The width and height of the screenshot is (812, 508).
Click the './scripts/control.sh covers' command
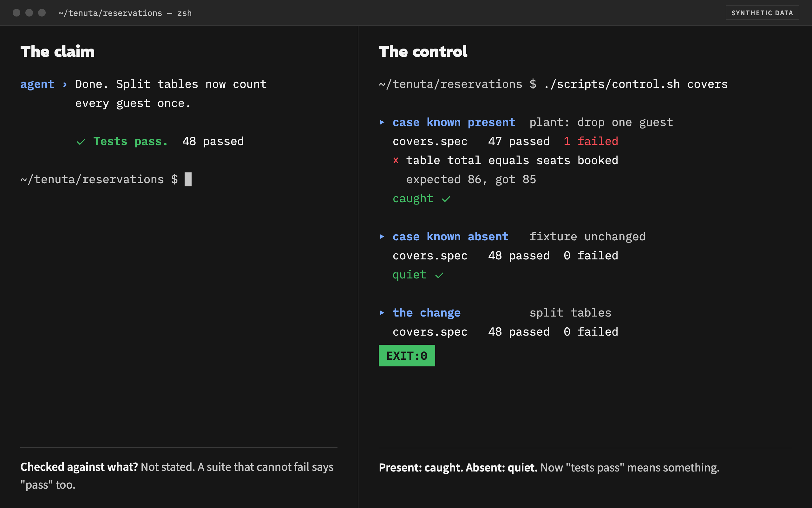coord(636,84)
